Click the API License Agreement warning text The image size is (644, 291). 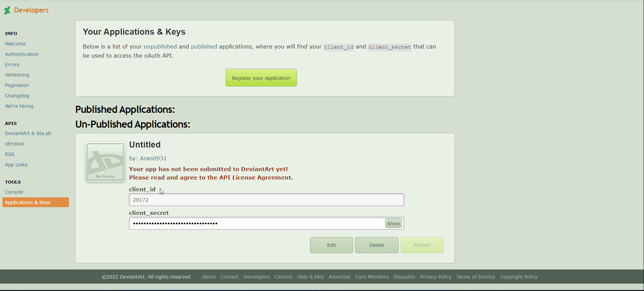(211, 177)
